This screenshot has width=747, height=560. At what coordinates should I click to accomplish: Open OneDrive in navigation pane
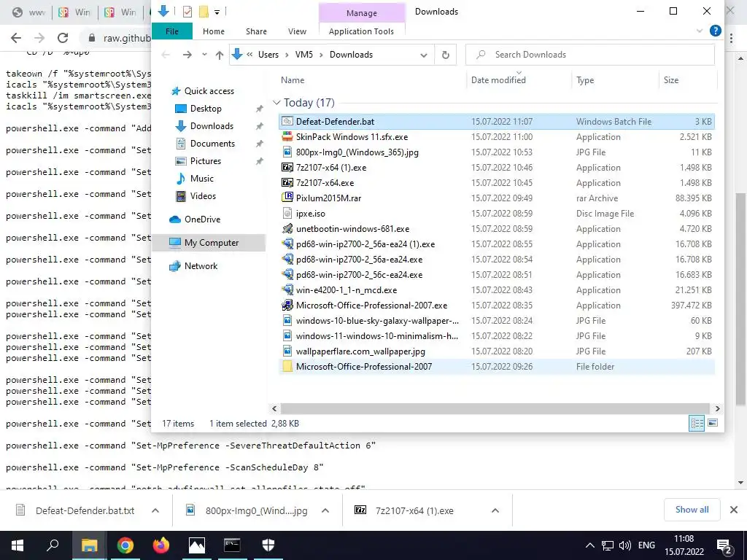[203, 219]
